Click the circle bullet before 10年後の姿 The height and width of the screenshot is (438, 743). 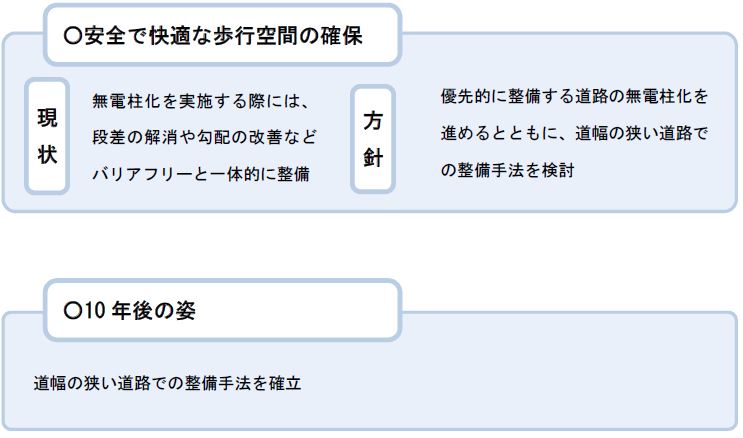pyautogui.click(x=72, y=310)
